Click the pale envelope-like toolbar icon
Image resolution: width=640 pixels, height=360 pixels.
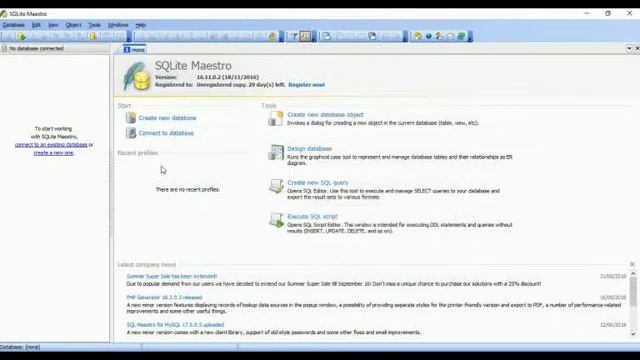450,37
